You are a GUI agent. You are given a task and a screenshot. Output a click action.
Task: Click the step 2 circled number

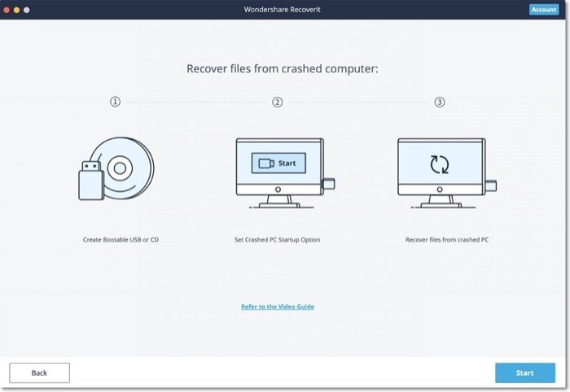pyautogui.click(x=278, y=102)
